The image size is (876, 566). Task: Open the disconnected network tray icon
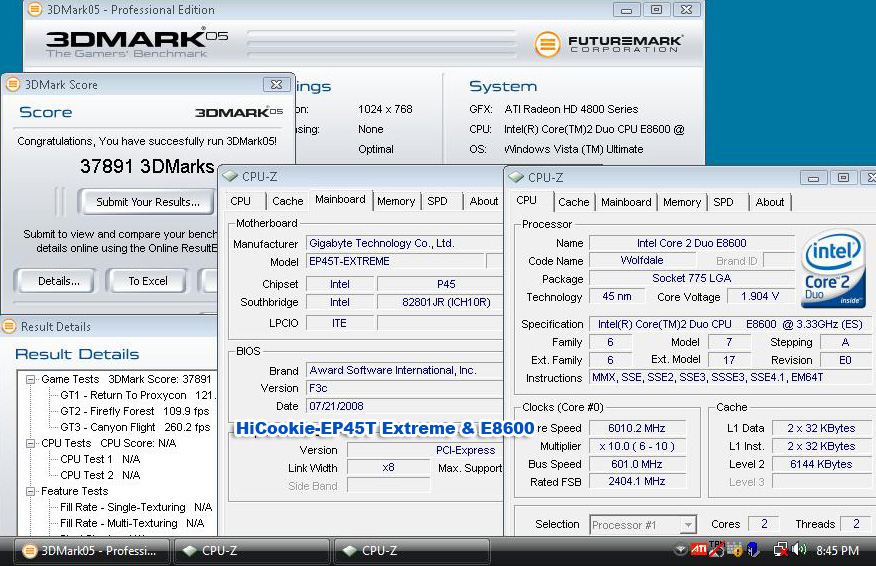[780, 550]
